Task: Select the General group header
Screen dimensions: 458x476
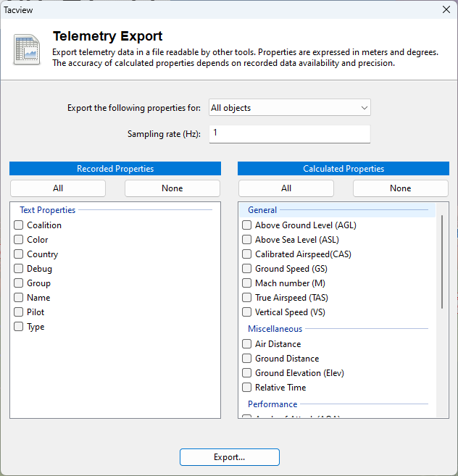Action: click(x=262, y=210)
